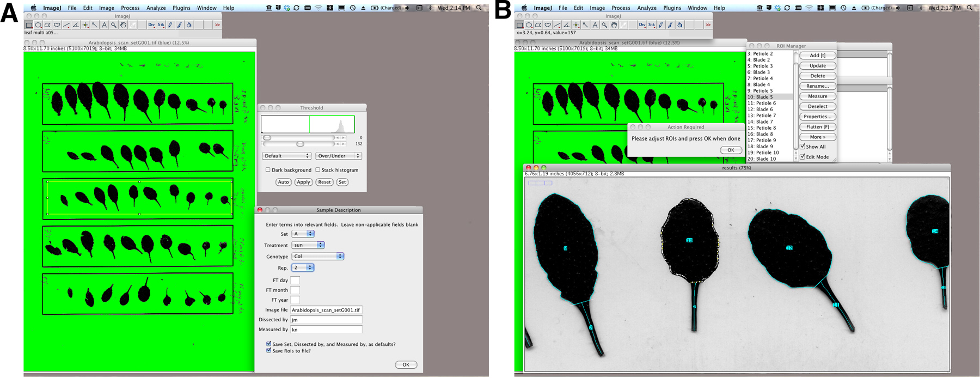Enable the Dark background checkbox

pos(268,170)
